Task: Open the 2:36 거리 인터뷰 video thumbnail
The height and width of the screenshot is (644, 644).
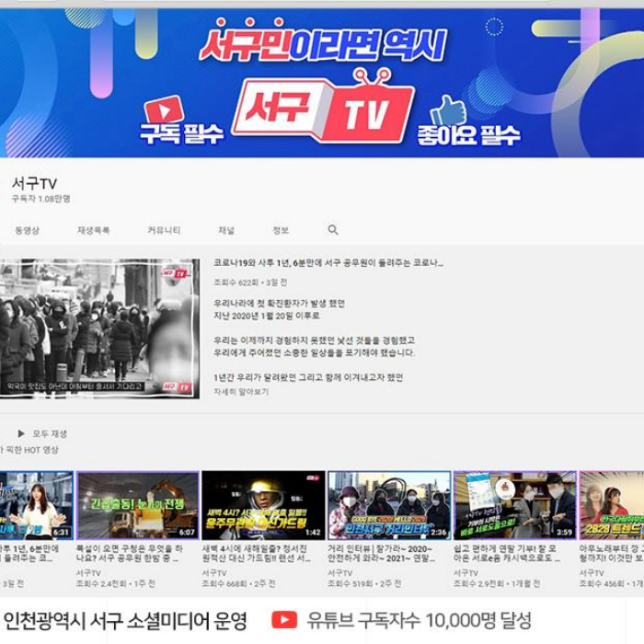Action: click(388, 505)
